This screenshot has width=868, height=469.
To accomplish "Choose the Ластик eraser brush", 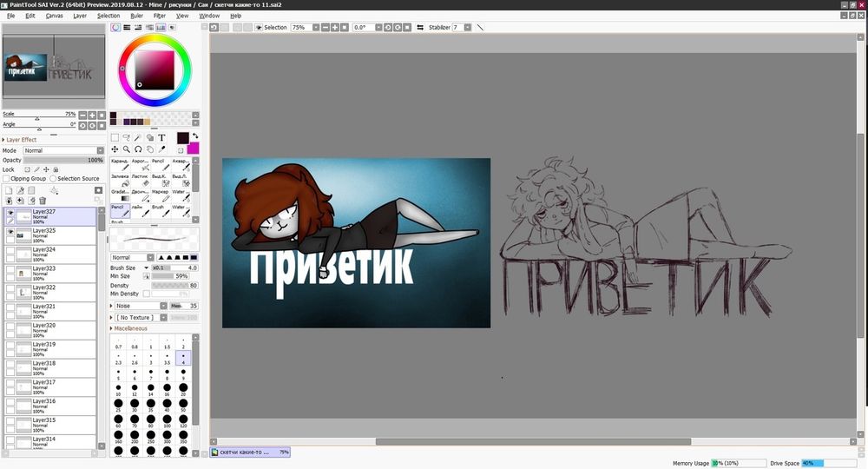I will [x=141, y=180].
